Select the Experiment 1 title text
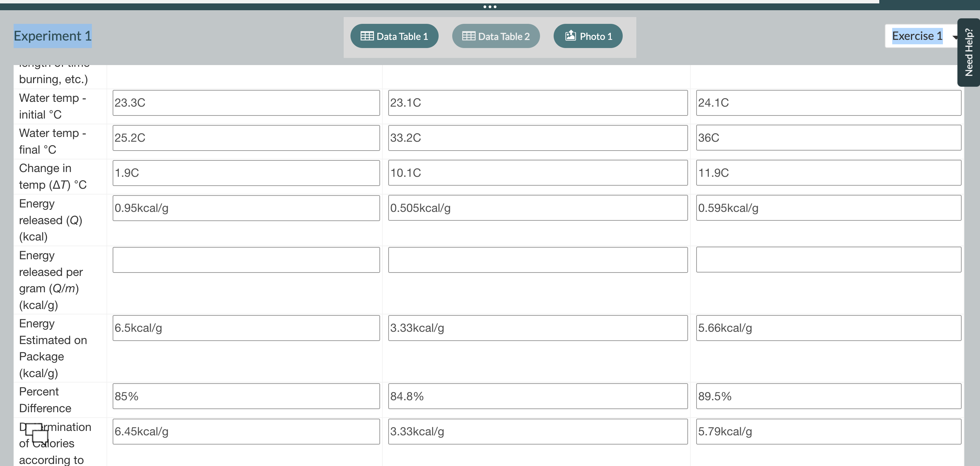Image resolution: width=980 pixels, height=466 pixels. (52, 36)
